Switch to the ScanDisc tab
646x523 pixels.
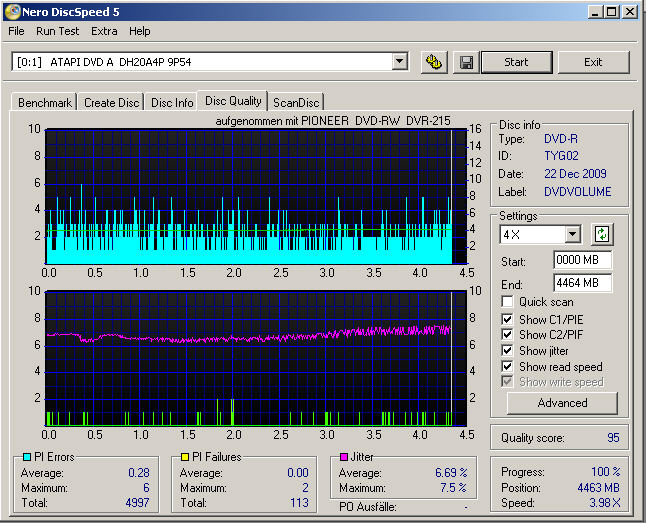(x=296, y=102)
